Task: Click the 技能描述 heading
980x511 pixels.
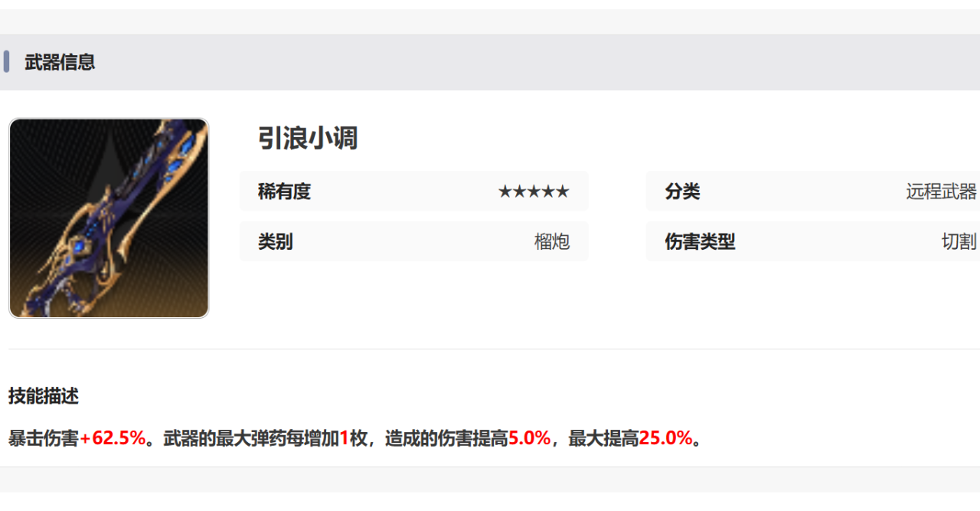Action: (x=44, y=396)
